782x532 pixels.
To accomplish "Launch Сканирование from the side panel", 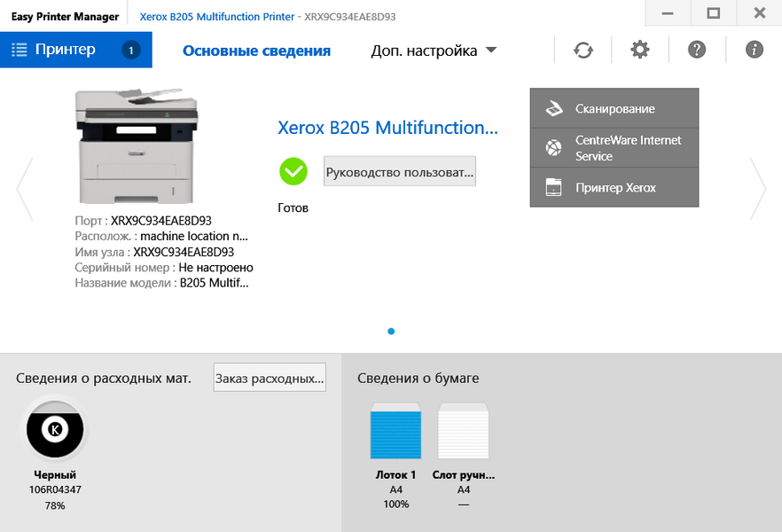I will pyautogui.click(x=614, y=108).
